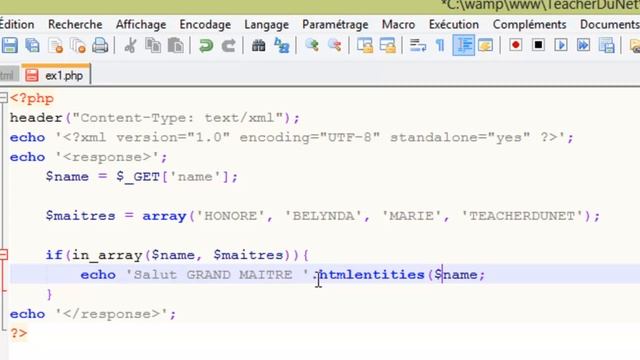Click 'MARIE' in the array
640x360 pixels.
tap(411, 216)
